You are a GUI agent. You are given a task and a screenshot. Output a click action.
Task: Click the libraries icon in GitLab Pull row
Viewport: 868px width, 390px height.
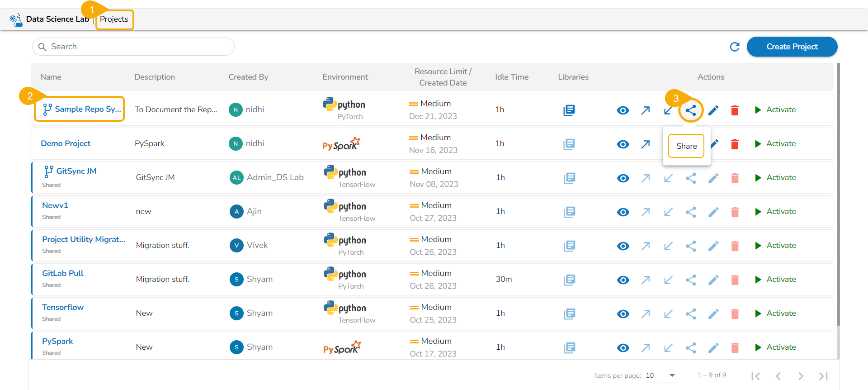tap(569, 280)
